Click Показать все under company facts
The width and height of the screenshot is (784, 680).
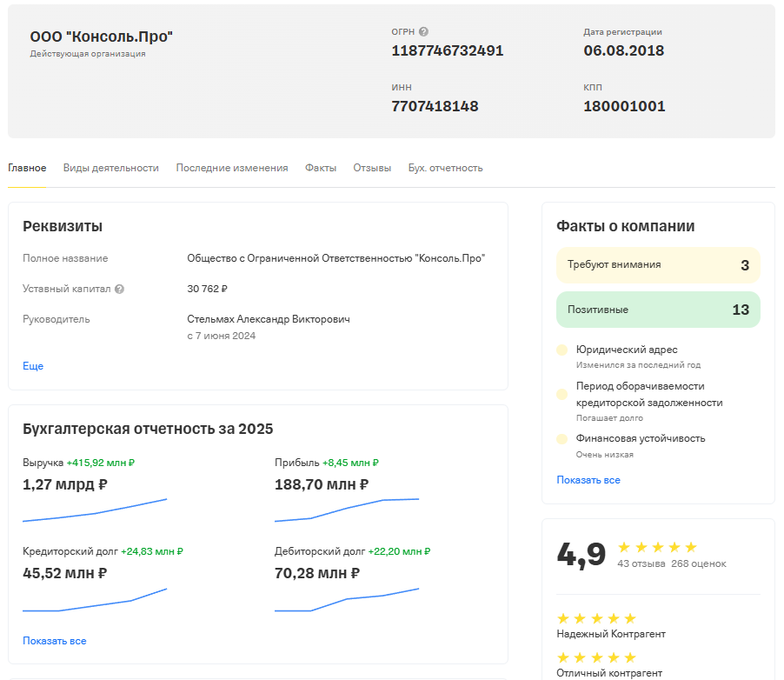588,480
